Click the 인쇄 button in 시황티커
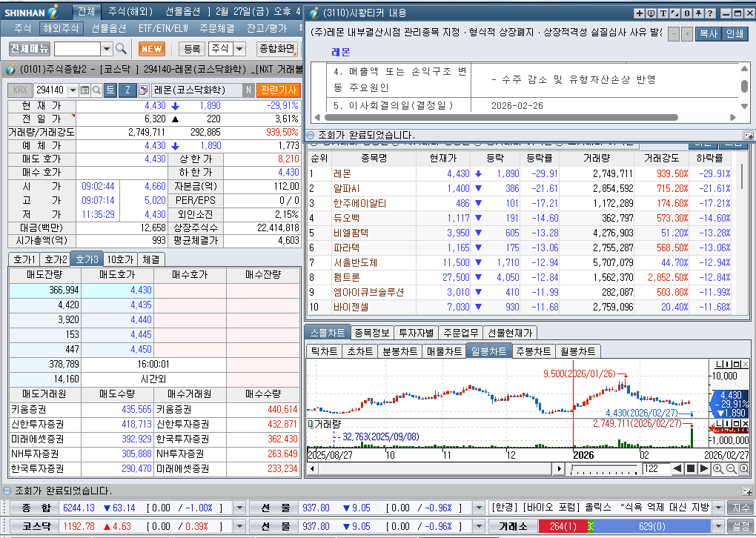 (x=735, y=34)
